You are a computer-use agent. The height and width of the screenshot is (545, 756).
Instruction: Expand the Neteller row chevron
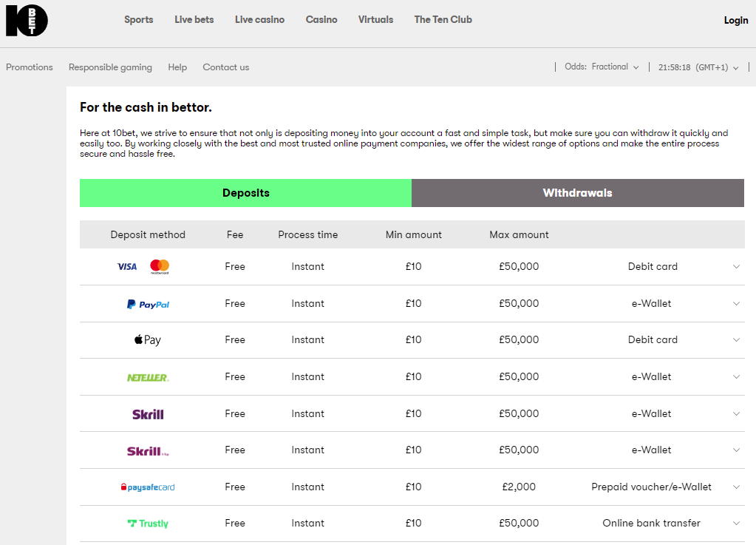tap(736, 377)
